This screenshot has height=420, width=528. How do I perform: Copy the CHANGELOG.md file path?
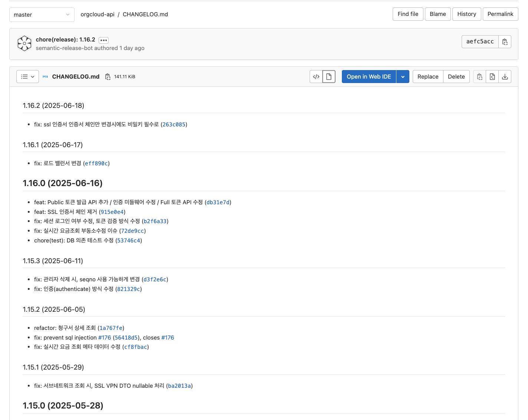click(x=108, y=77)
